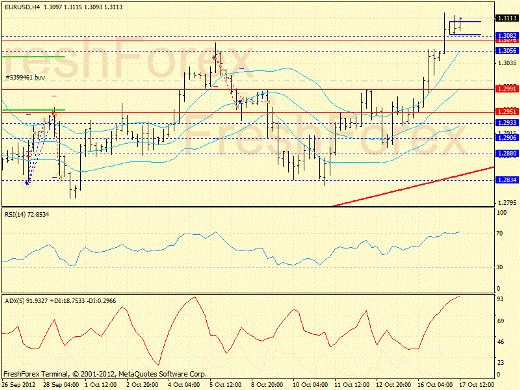Select the 2 Oct 20:00 time label
This screenshot has height=390, width=520.
click(143, 384)
